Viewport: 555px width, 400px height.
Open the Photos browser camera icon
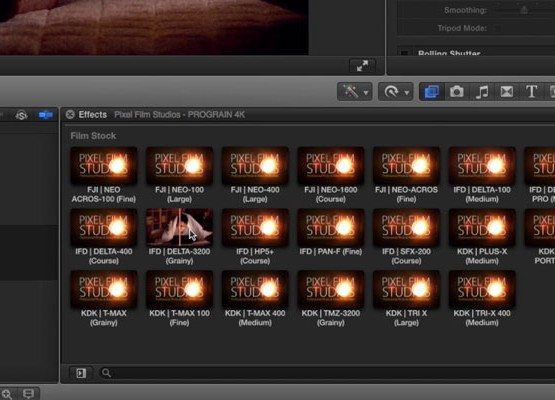[x=457, y=92]
